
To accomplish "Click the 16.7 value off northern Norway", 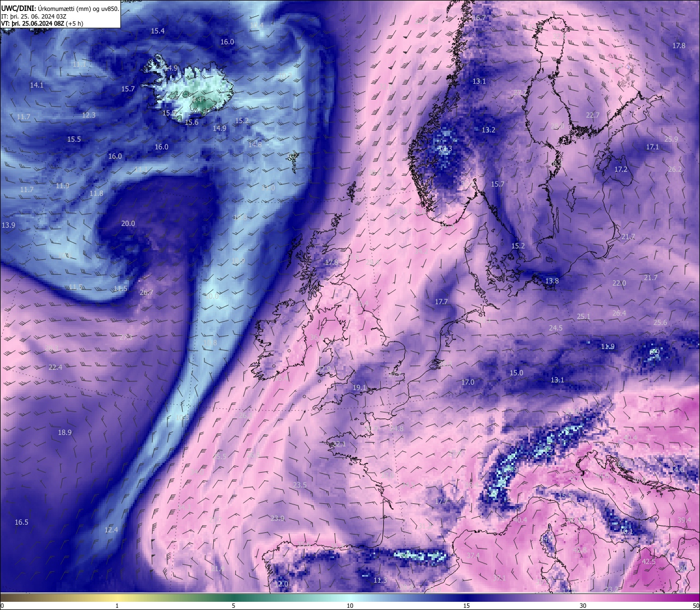I will pos(479,18).
